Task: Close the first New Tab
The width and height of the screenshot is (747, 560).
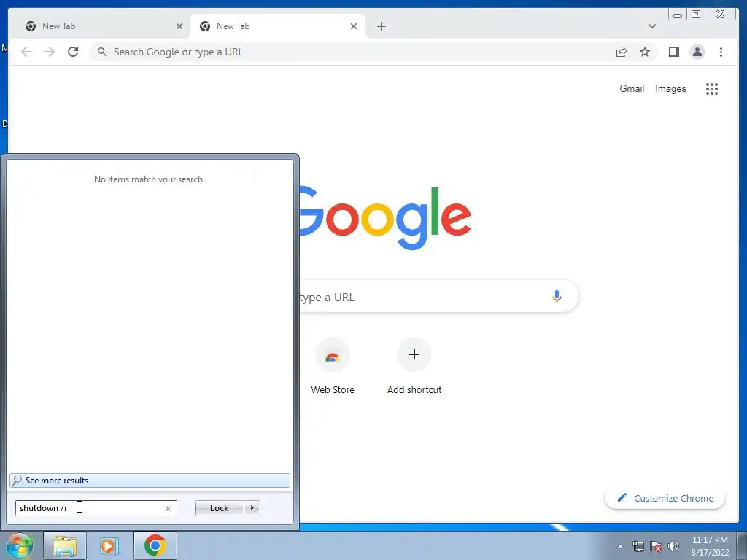Action: click(x=179, y=26)
